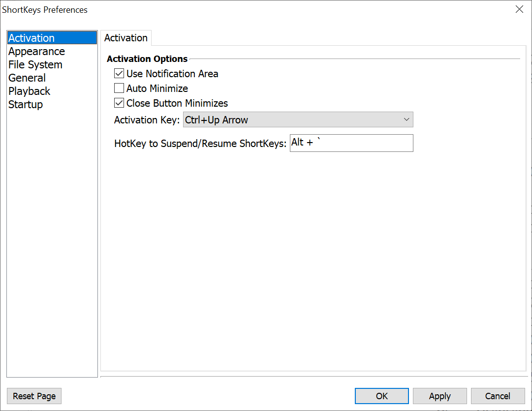Click the Apply button
Screen dimensions: 532x411
click(x=439, y=396)
